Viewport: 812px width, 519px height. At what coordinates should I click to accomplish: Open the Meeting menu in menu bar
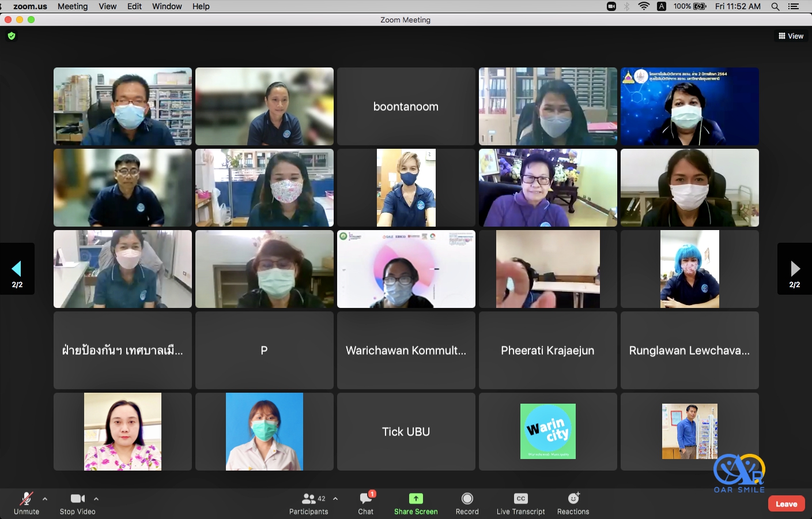[73, 6]
